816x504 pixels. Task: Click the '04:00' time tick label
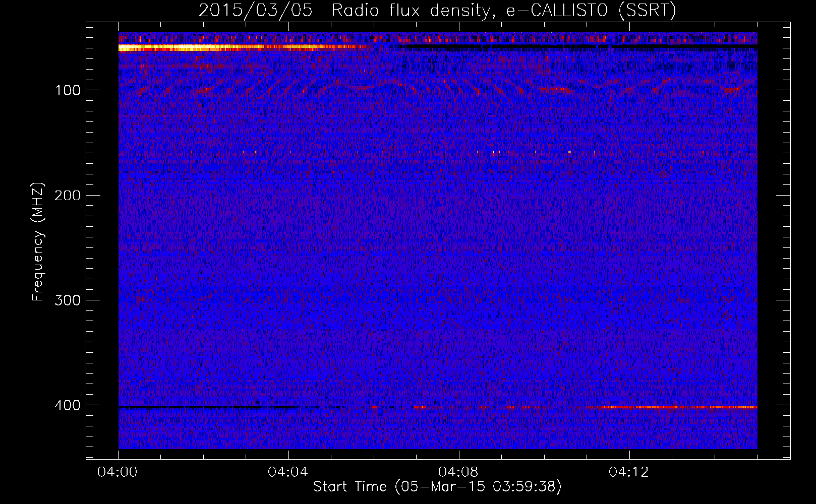point(118,472)
